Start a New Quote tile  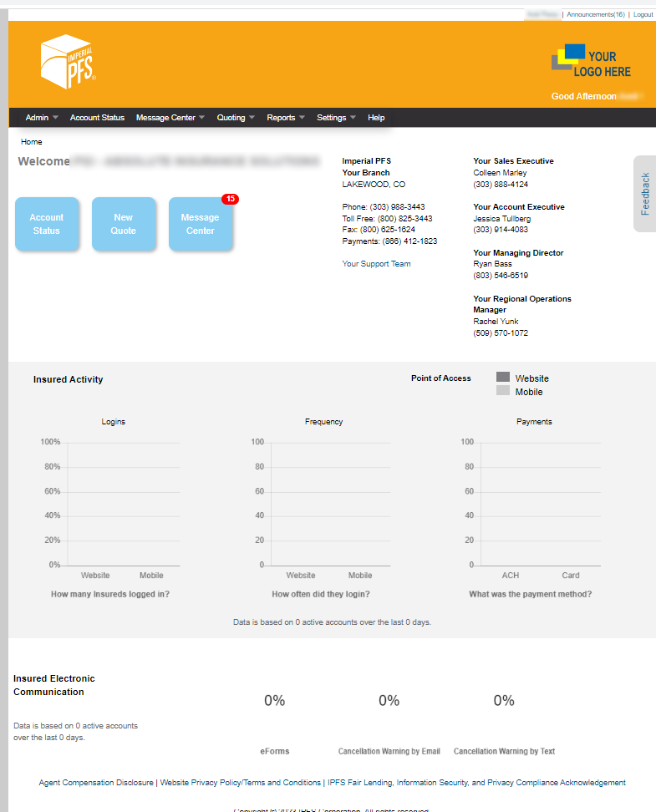124,224
